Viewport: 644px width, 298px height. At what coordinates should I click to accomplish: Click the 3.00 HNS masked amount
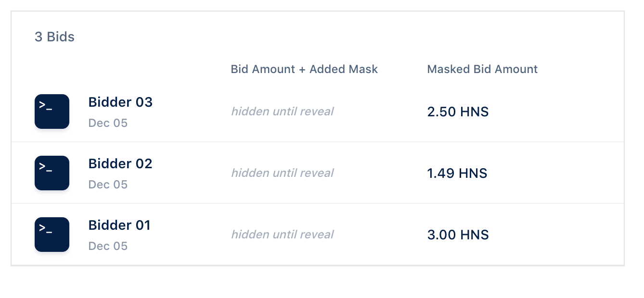pyautogui.click(x=458, y=235)
